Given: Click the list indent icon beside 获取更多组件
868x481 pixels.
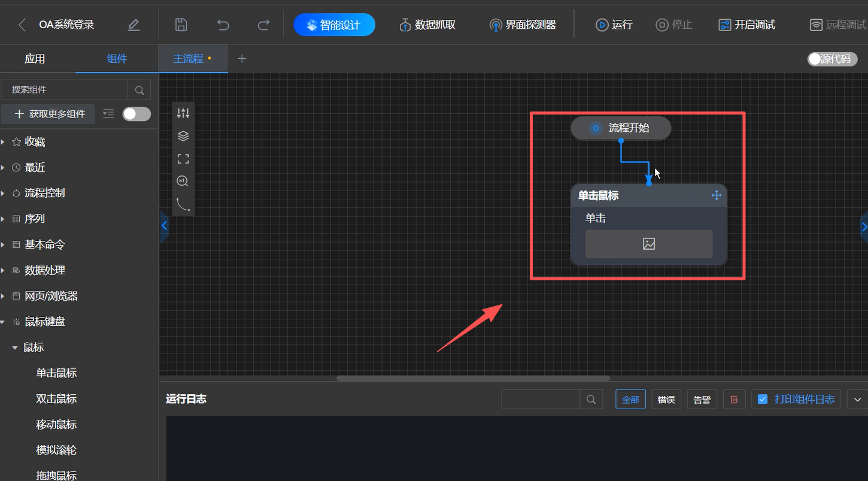Looking at the screenshot, I should click(108, 114).
